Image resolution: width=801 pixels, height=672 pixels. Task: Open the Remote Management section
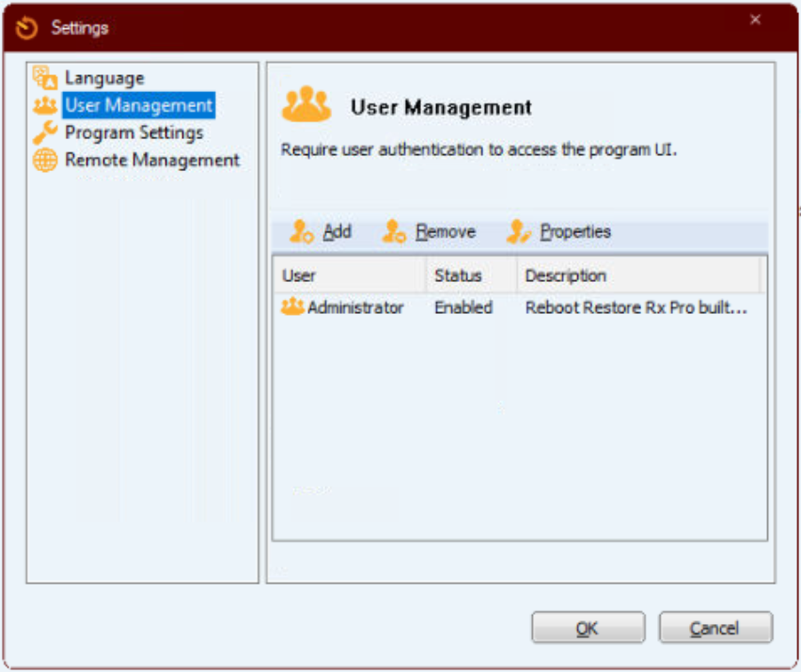coord(152,160)
